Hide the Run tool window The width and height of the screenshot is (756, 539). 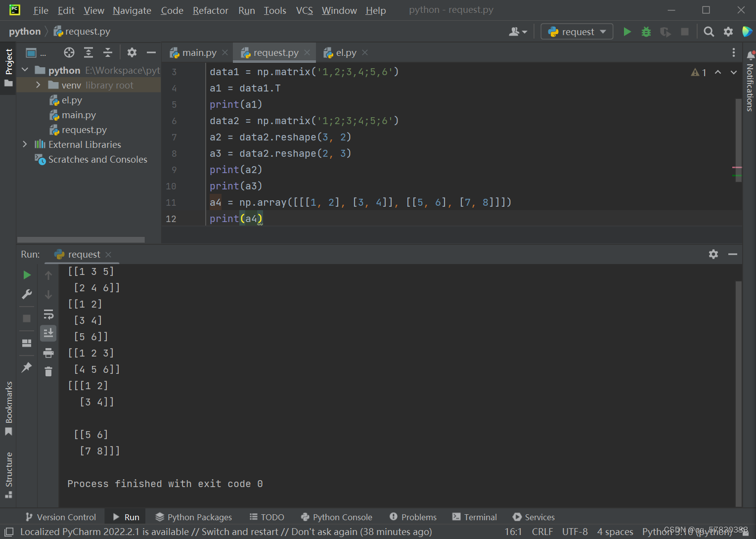click(733, 254)
